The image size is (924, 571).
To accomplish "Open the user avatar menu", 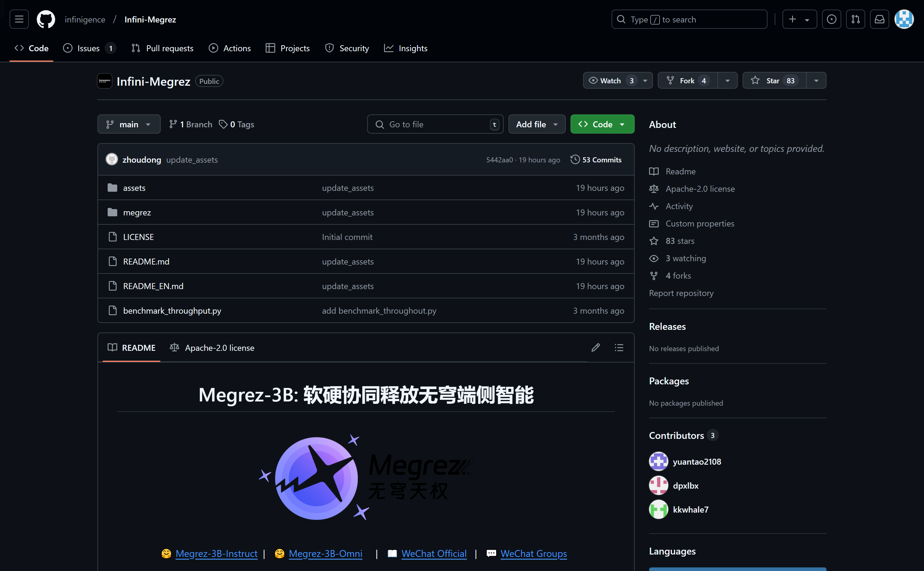I will [904, 19].
